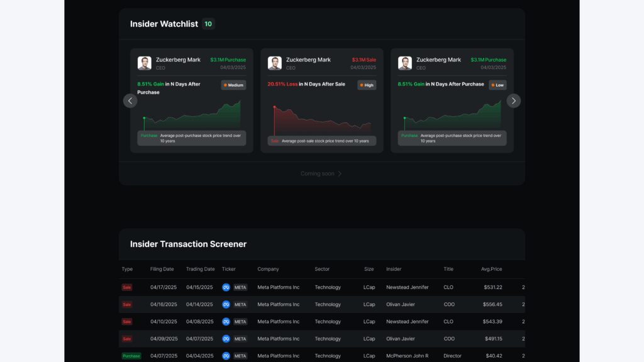Sort by the Size column header
This screenshot has width=644, height=362.
pos(369,269)
